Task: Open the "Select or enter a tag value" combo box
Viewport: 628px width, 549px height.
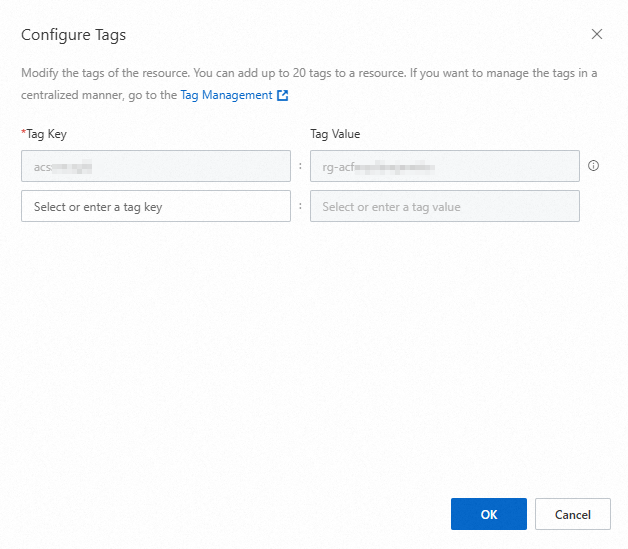Action: 444,206
